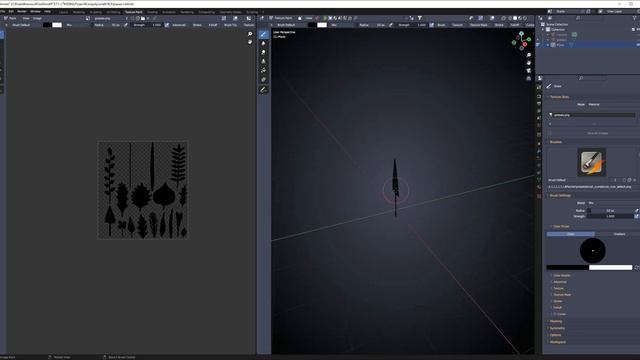The width and height of the screenshot is (640, 360).
Task: Select the Fill tool in the viewport toolbar
Action: click(263, 71)
